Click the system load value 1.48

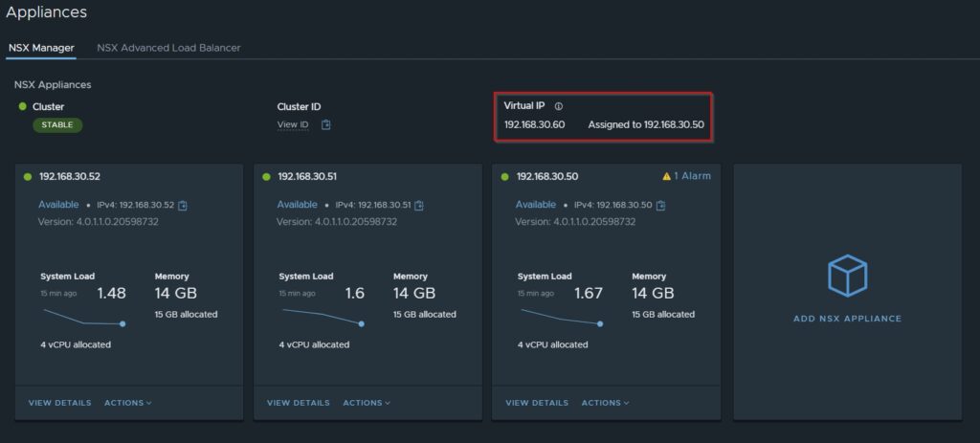click(x=112, y=294)
